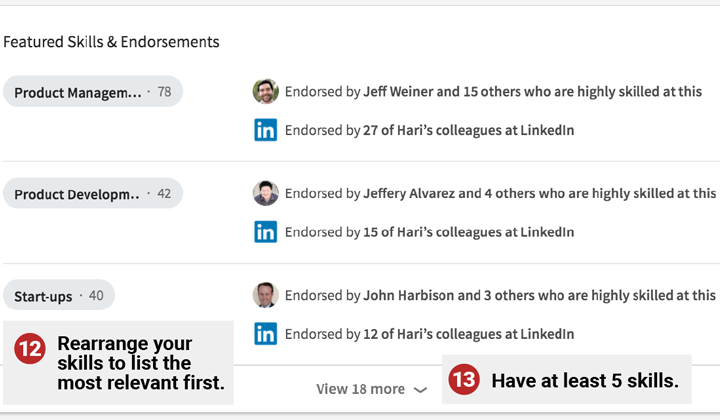Click the Featured Skills & Endorsements heading

tap(111, 42)
